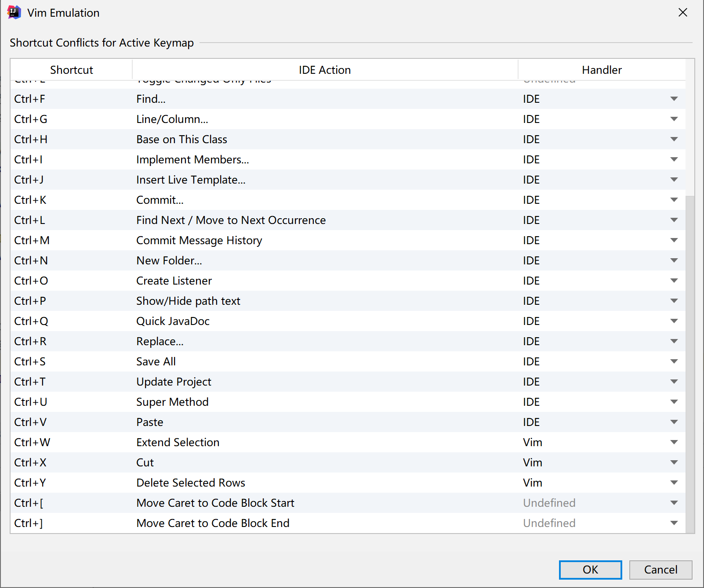
Task: Click the Vim handler value for Ctrl+X
Action: tap(533, 462)
